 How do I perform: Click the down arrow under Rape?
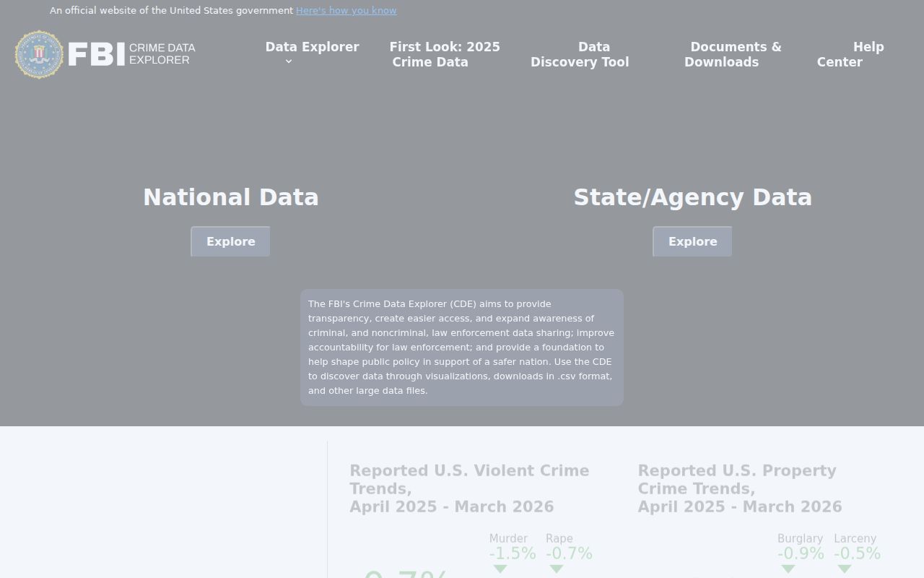(x=556, y=569)
